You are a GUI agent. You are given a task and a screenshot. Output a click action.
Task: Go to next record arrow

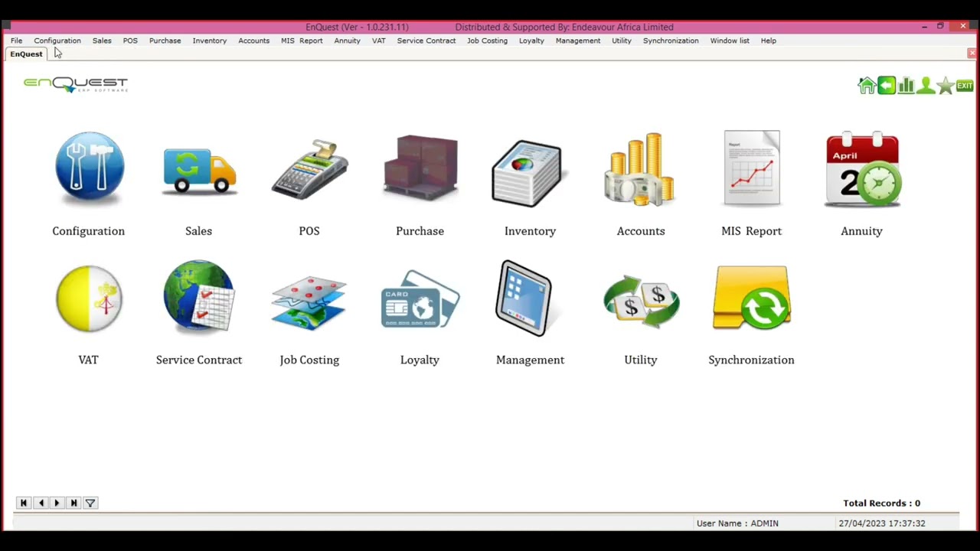pyautogui.click(x=57, y=503)
